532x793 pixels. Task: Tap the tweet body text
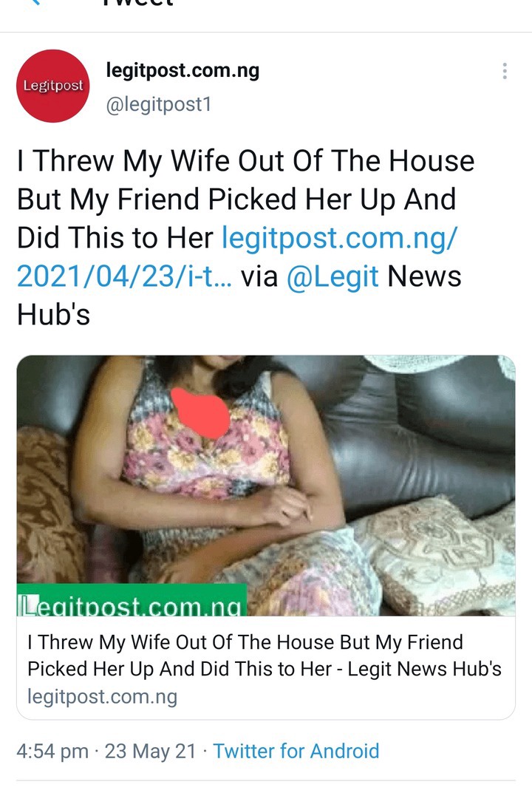(x=246, y=238)
